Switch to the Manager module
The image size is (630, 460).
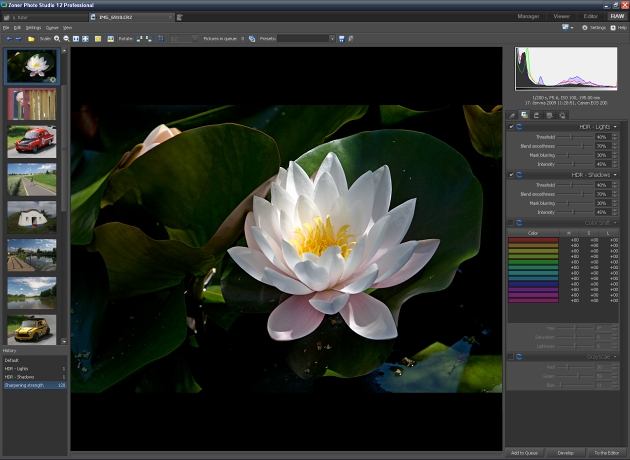[x=528, y=16]
